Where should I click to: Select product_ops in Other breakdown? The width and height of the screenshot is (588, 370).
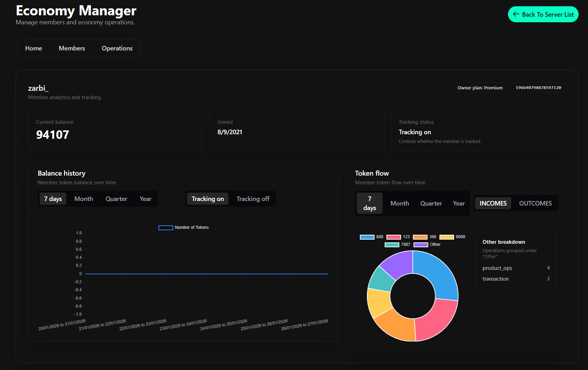[497, 268]
